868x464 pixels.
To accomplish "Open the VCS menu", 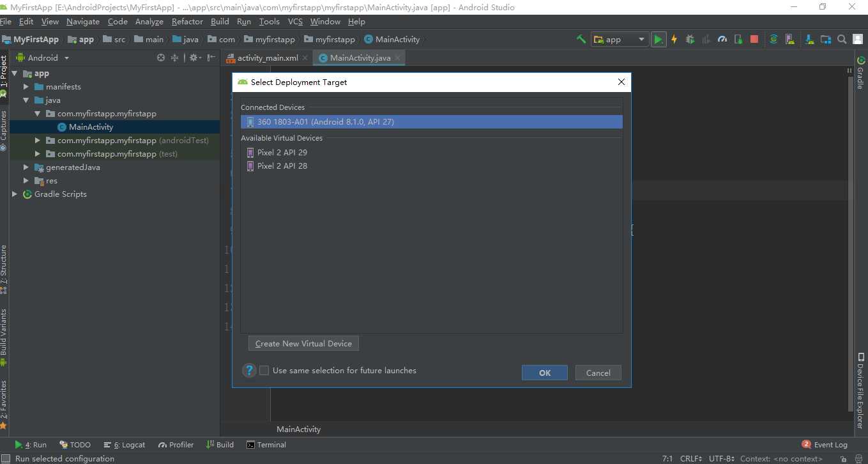I will pyautogui.click(x=295, y=21).
